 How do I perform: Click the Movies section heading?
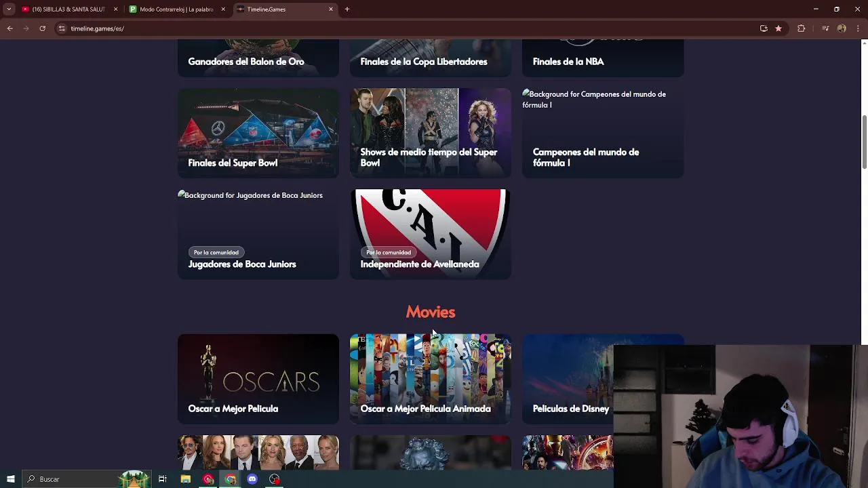[x=431, y=312]
